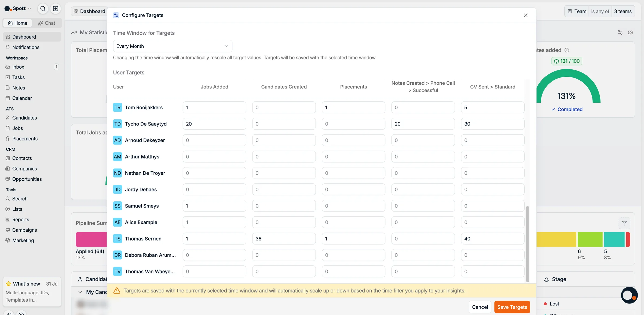644x315 pixels.
Task: Click the Jobs Added column header
Action: (214, 87)
